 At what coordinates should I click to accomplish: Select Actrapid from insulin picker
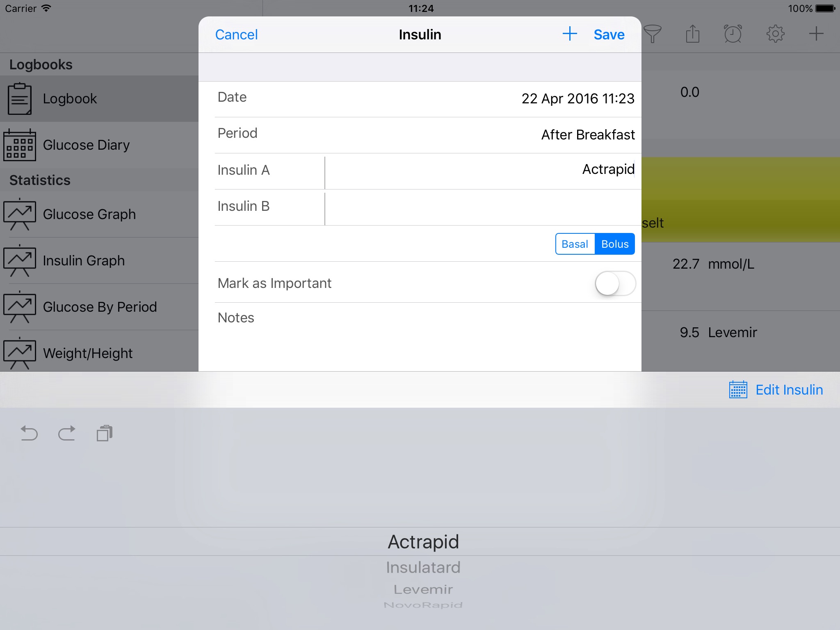pyautogui.click(x=423, y=541)
